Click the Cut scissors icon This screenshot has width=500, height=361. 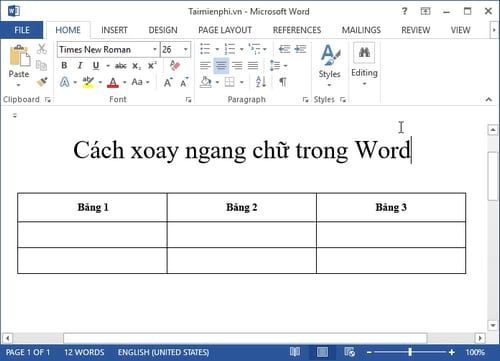coord(42,49)
